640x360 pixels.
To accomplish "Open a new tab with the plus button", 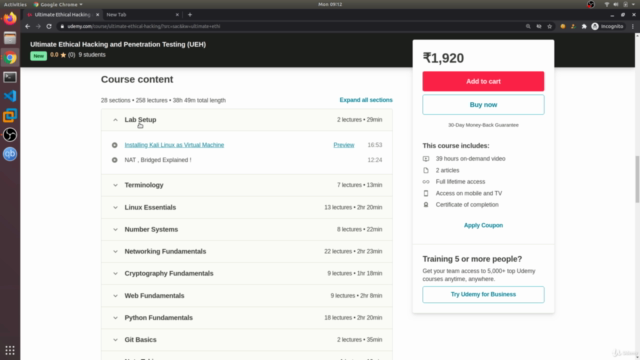I will click(x=190, y=15).
